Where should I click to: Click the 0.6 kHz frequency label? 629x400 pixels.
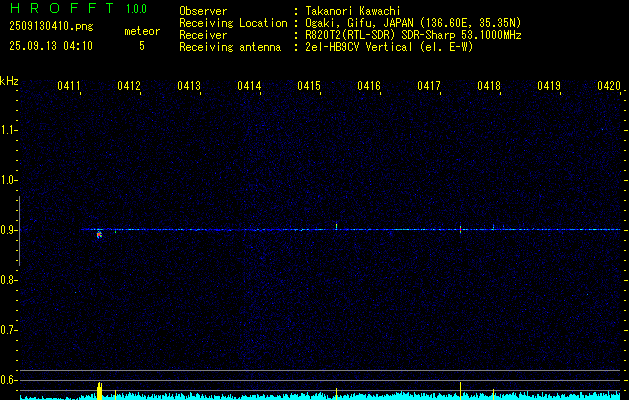tap(8, 380)
